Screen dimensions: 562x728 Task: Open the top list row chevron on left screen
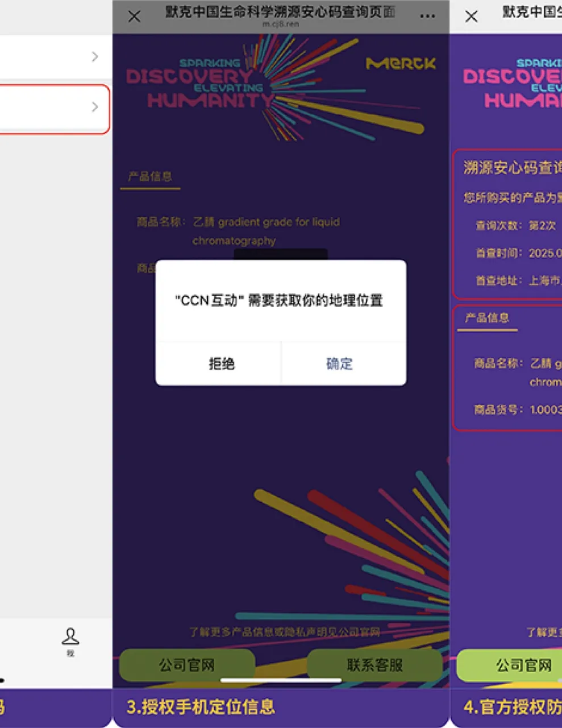(x=95, y=56)
